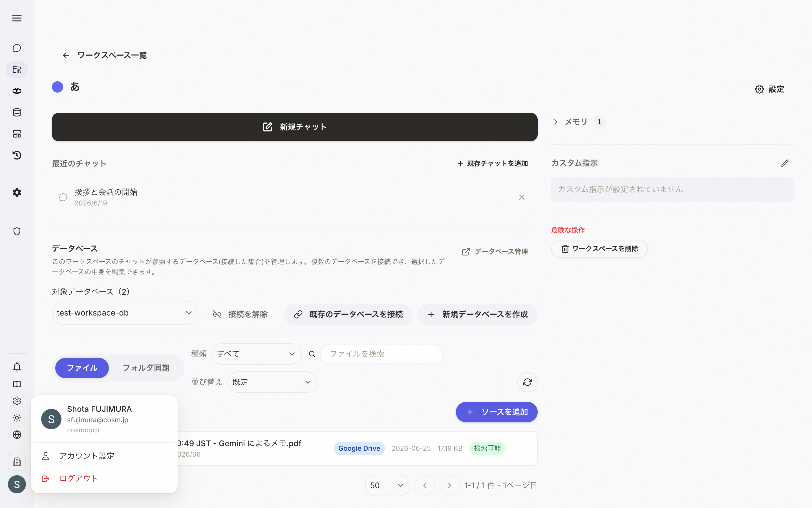Open the 設定 button at top right

tap(770, 89)
